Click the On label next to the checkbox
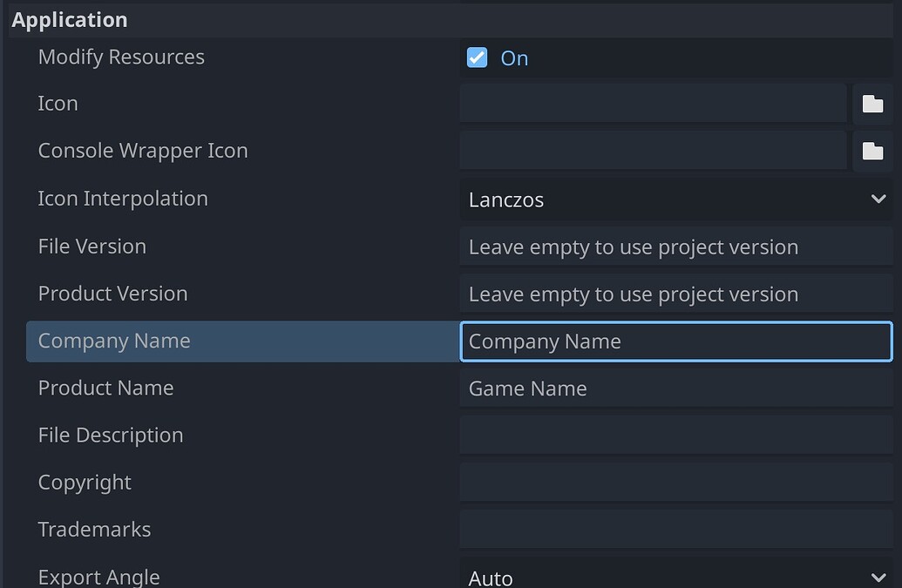The image size is (902, 588). tap(514, 57)
